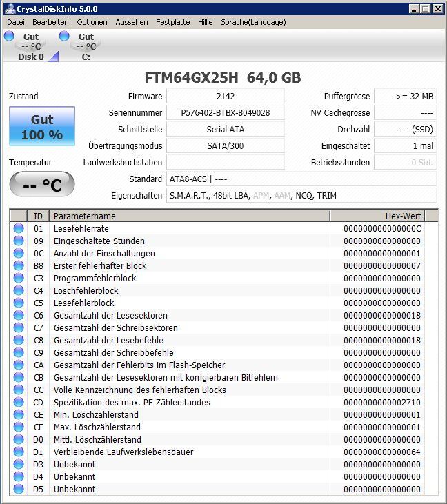The image size is (447, 504).
Task: Close the CrystalDiskInfo window
Action: [438, 9]
